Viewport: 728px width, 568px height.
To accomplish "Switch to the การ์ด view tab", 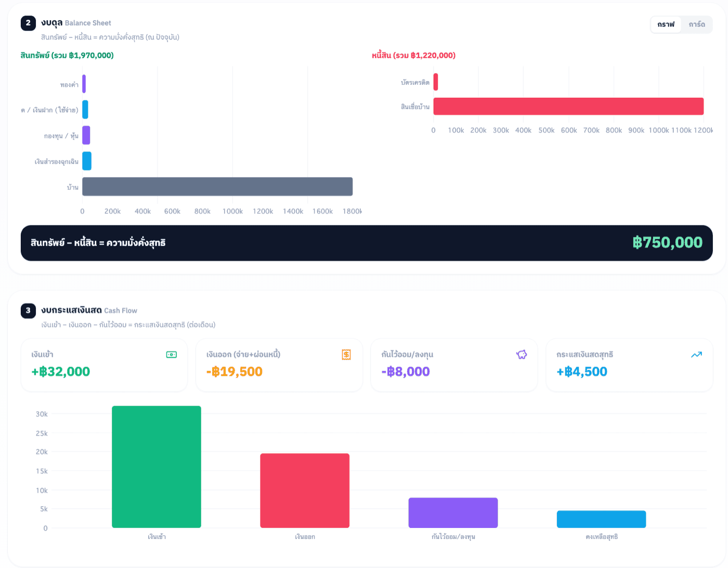I will pos(697,24).
